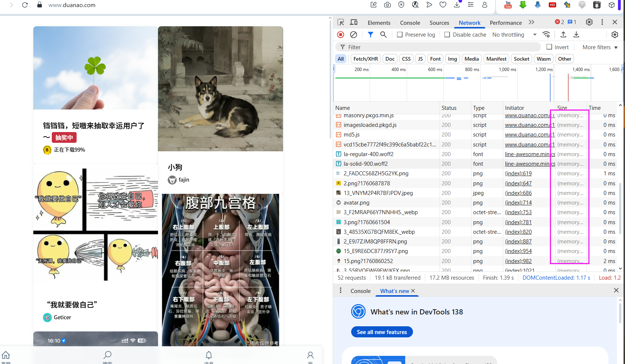Screen dimensions: 625x364
Task: Export HAR file download icon
Action: [x=576, y=34]
